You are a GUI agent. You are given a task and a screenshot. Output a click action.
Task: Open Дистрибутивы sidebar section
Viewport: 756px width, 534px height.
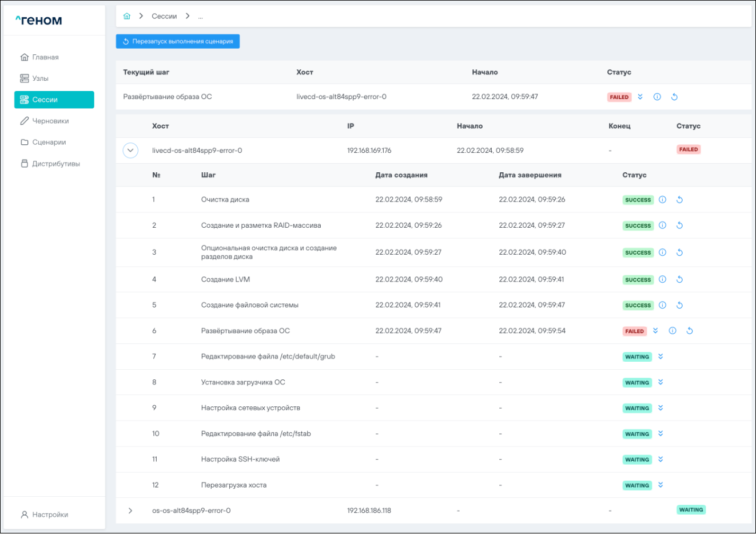(55, 164)
